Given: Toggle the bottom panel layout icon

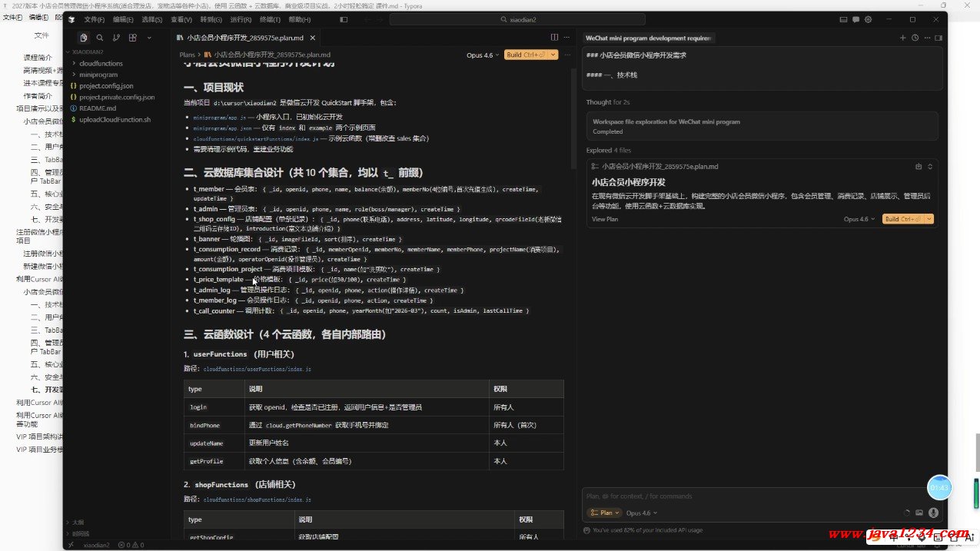Looking at the screenshot, I should [843, 19].
